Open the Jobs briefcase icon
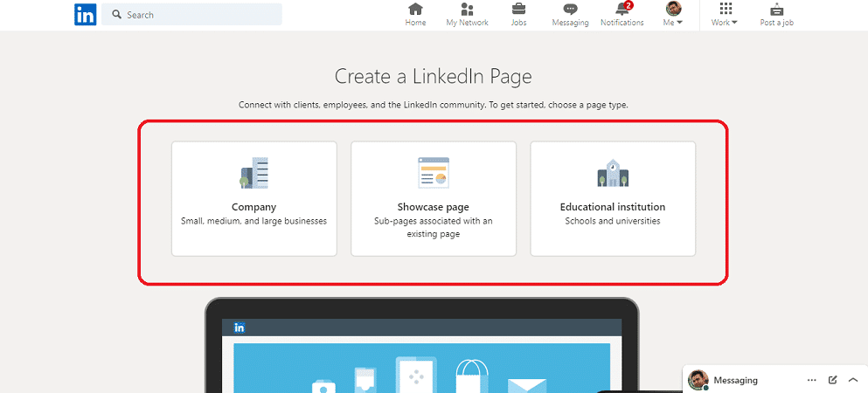Screen dimensions: 868x393 [518, 10]
